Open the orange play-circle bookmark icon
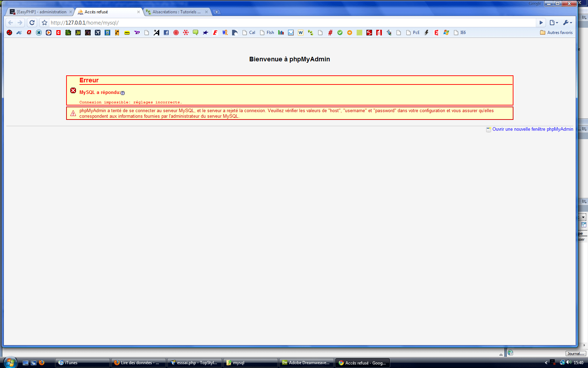588x368 pixels. [x=49, y=33]
